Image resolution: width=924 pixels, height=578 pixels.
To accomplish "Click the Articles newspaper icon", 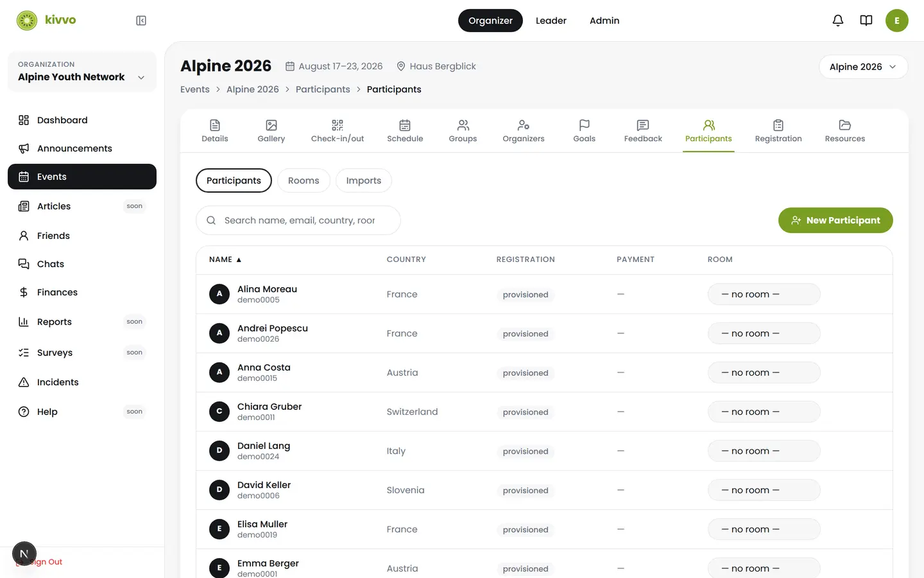I will [24, 206].
